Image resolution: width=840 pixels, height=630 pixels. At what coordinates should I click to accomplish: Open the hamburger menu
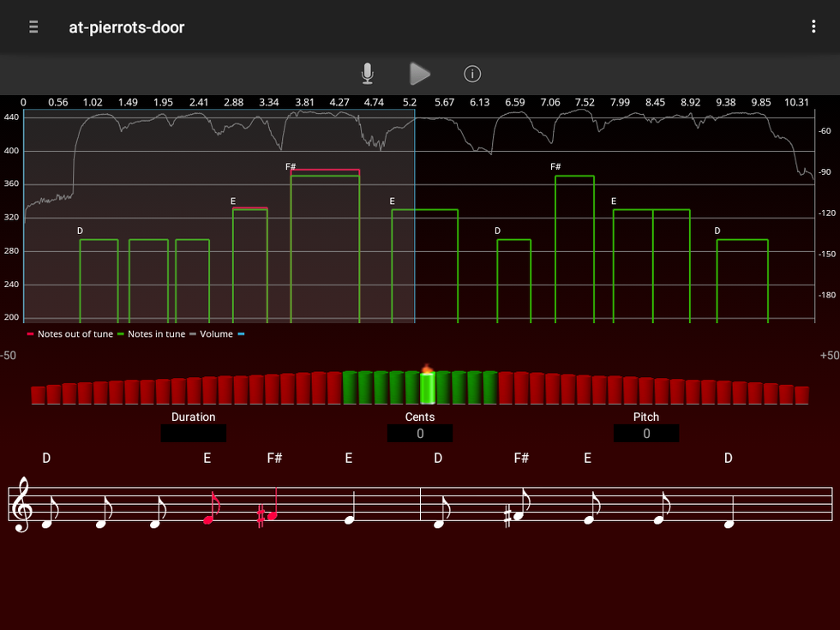[33, 27]
